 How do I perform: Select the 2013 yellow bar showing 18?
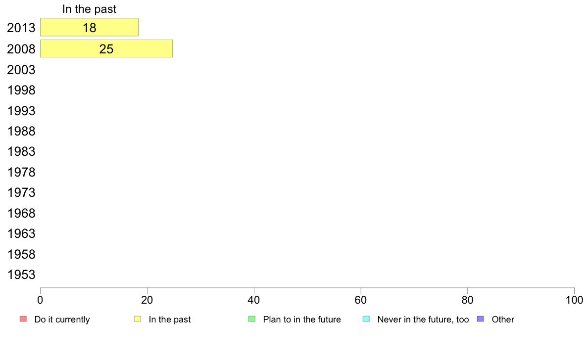tap(89, 27)
